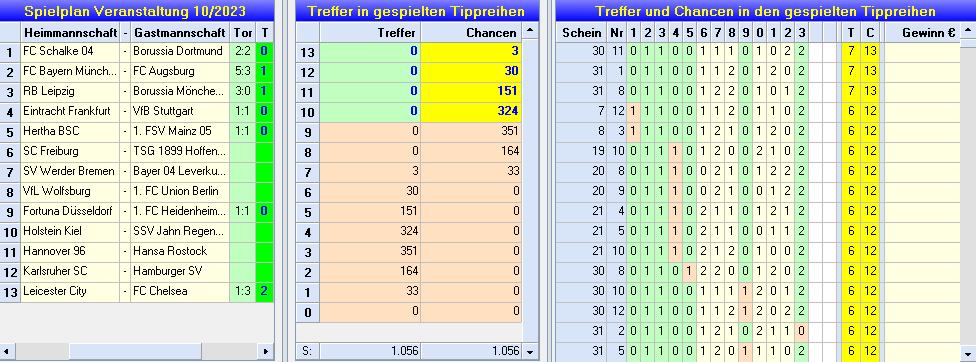Click the up scroll arrow in Treffer panel

[x=530, y=30]
